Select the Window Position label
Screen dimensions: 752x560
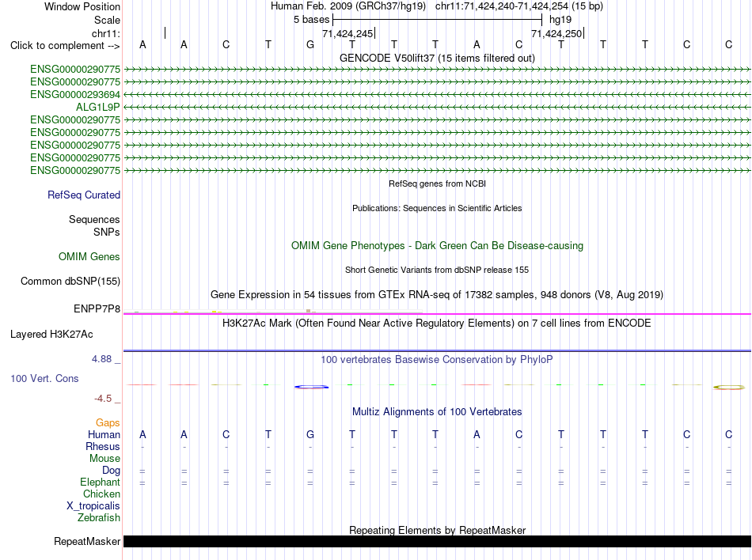[82, 6]
